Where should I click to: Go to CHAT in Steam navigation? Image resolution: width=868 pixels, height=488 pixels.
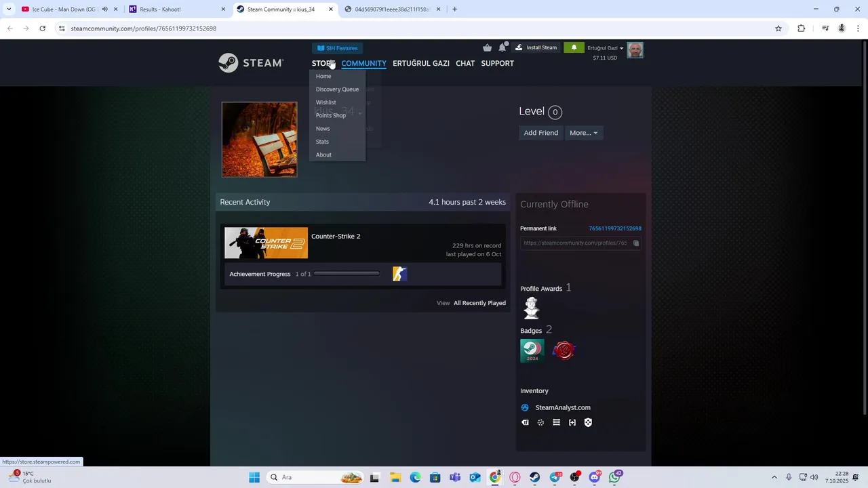pos(465,63)
